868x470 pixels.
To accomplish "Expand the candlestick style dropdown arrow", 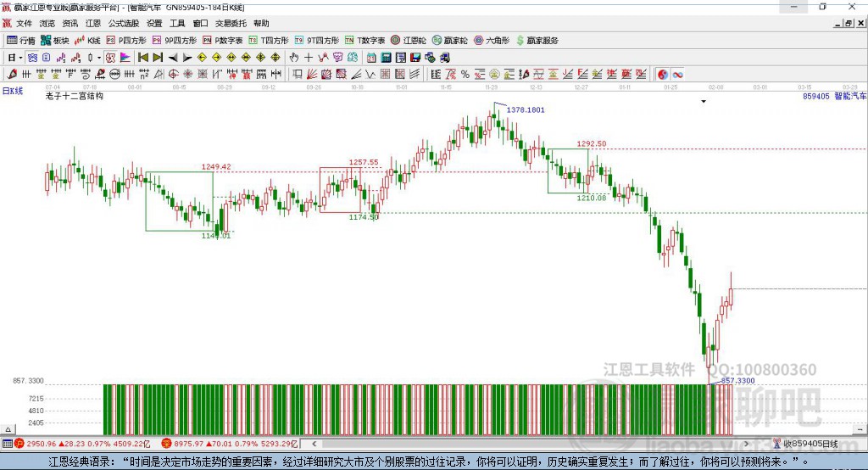I will point(99,58).
